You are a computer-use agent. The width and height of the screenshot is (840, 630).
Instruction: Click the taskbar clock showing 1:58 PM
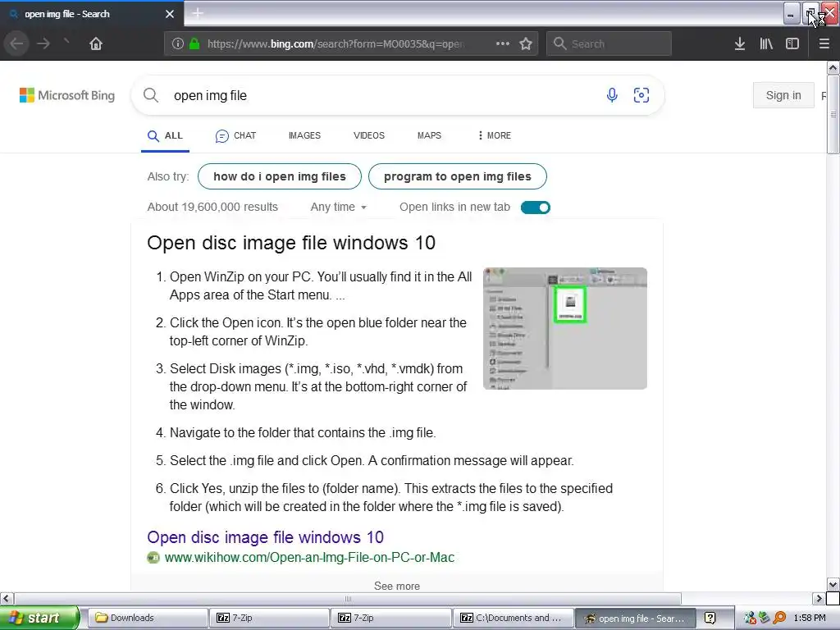tap(810, 619)
